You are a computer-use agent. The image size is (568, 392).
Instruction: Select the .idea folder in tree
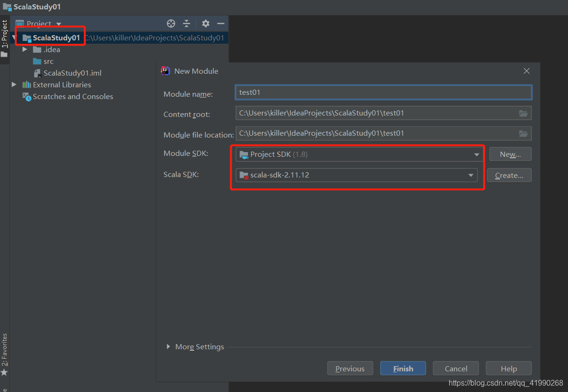point(52,49)
